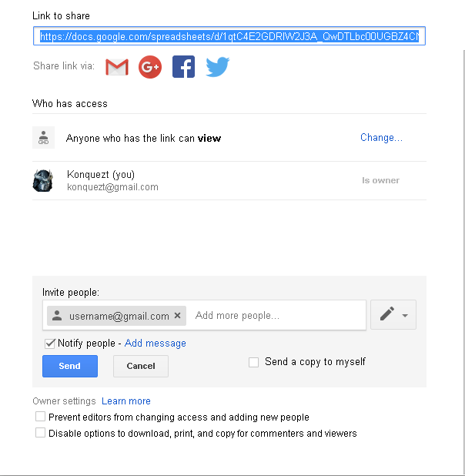The width and height of the screenshot is (465, 476).
Task: Click the person icon in the username@gmail.com chip
Action: tap(57, 316)
